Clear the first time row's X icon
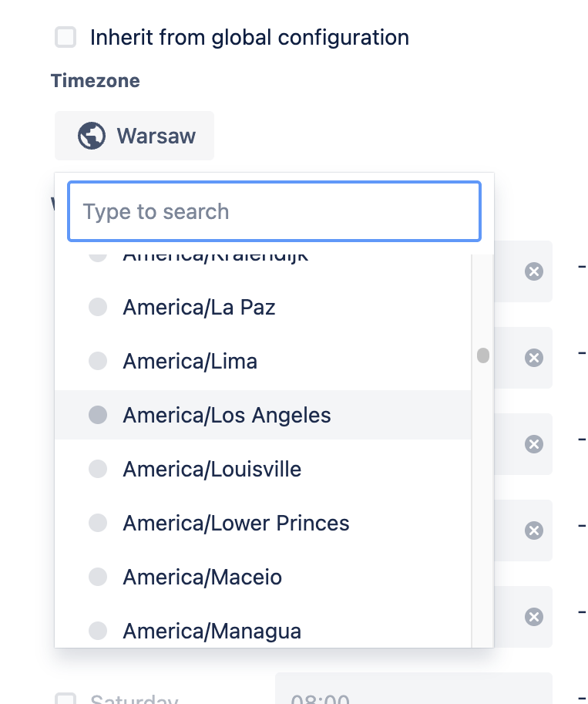This screenshot has height=704, width=588. pos(534,271)
